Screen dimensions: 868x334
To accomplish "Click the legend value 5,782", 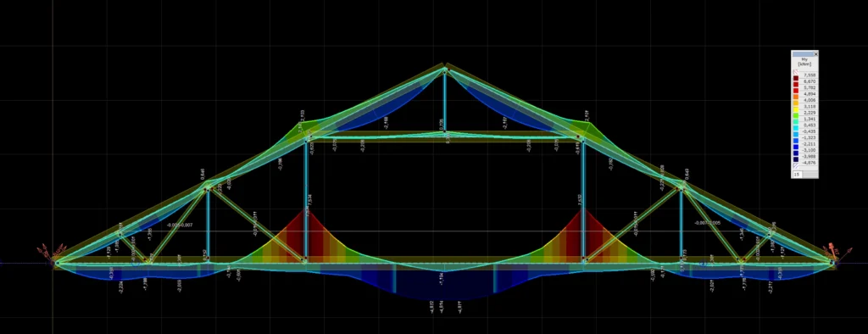I will point(810,87).
